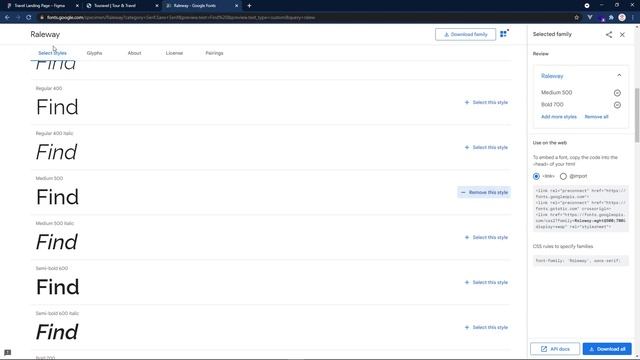Share the selected family
The height and width of the screenshot is (360, 640).
tap(609, 35)
